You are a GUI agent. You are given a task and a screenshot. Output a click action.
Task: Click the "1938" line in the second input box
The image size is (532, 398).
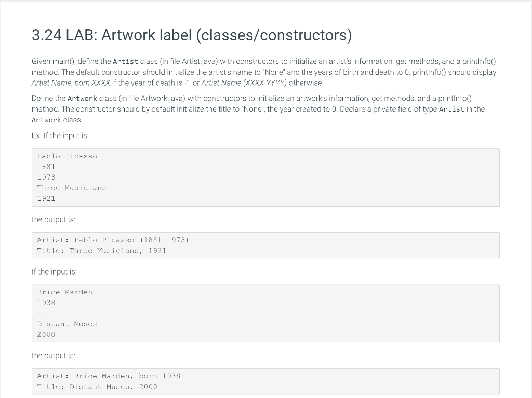tap(46, 303)
